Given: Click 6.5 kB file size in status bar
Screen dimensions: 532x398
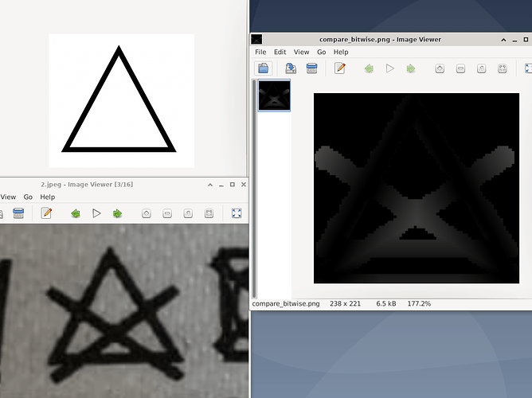Looking at the screenshot, I should (x=385, y=304).
